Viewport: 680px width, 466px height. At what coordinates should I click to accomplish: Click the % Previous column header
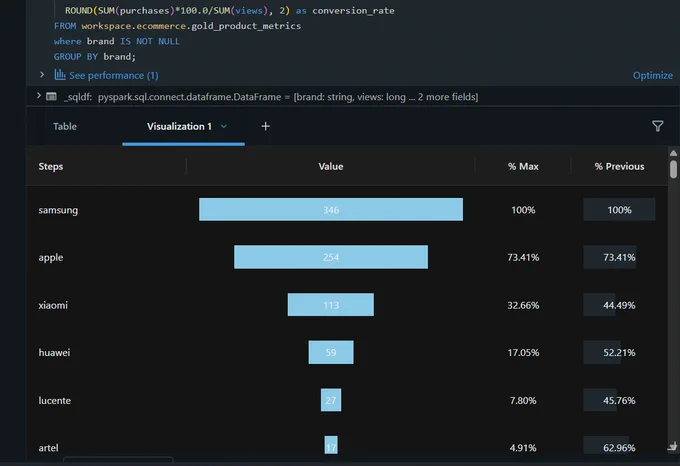point(619,166)
